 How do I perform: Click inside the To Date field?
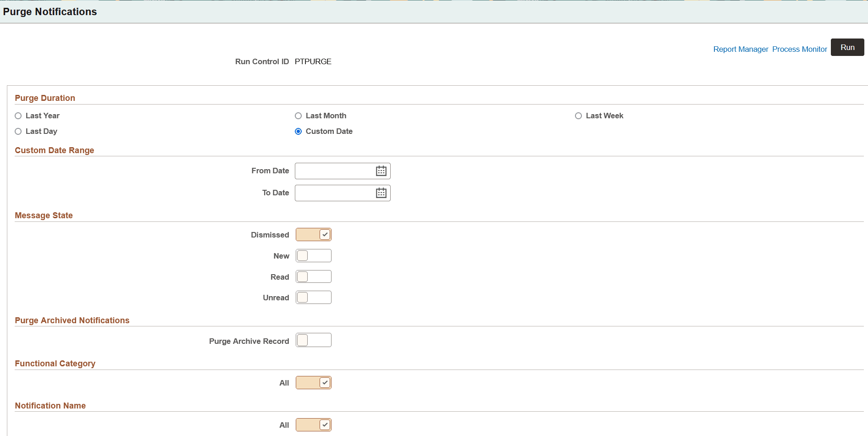click(335, 193)
